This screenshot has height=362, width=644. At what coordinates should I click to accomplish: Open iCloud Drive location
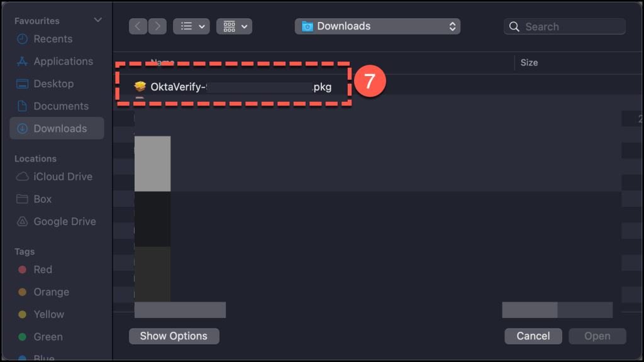pyautogui.click(x=63, y=177)
